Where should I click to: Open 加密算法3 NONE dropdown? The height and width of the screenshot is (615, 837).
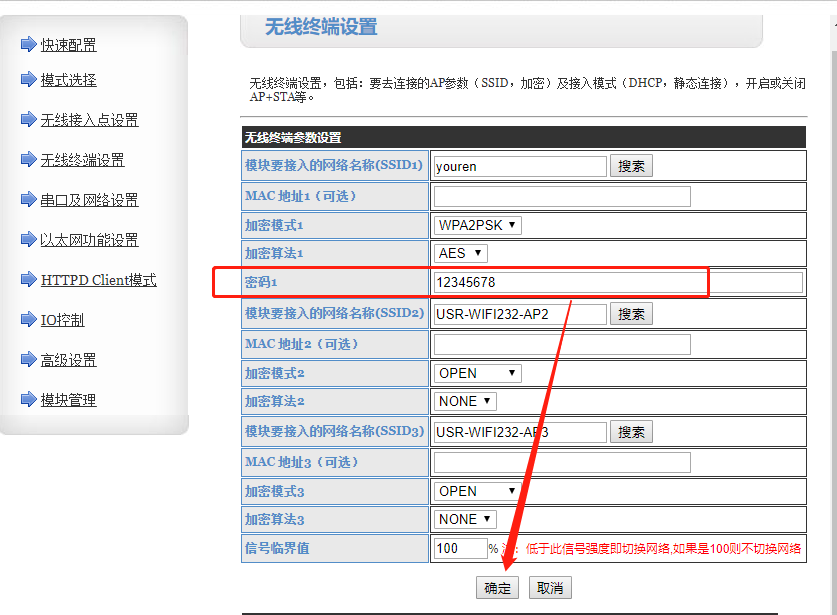point(465,519)
